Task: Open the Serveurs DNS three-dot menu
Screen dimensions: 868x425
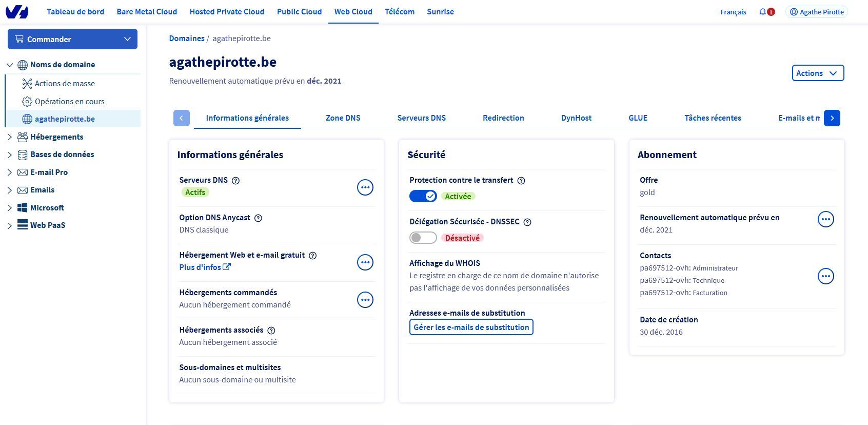Action: point(365,187)
